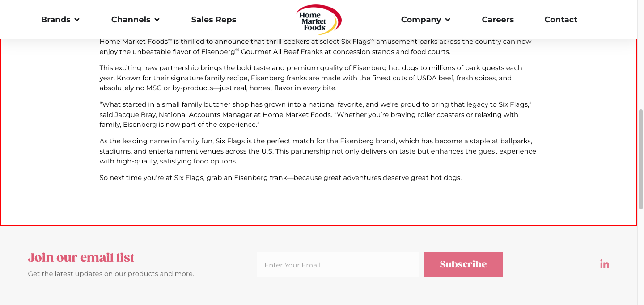
Task: Open the Brands menu label
Action: [x=55, y=20]
